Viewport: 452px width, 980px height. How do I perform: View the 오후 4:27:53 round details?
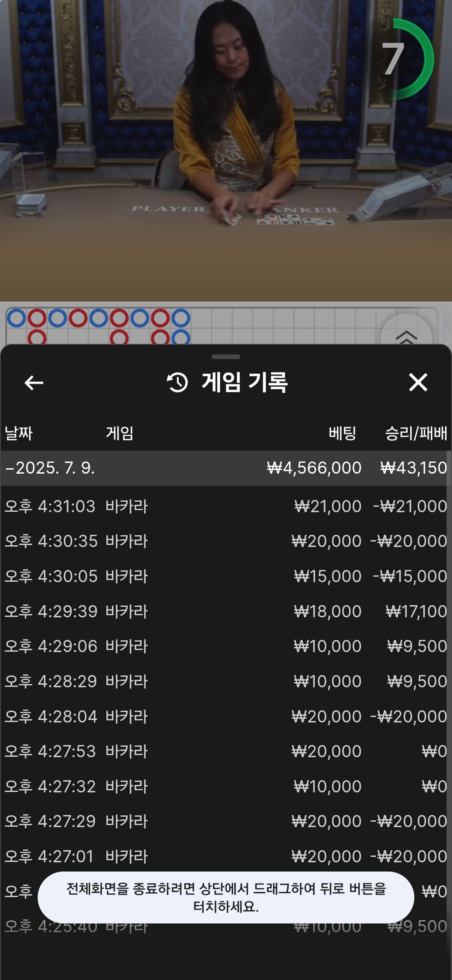click(x=225, y=751)
